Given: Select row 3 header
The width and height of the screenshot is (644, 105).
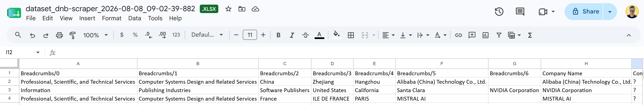Looking at the screenshot, I should (9, 90).
